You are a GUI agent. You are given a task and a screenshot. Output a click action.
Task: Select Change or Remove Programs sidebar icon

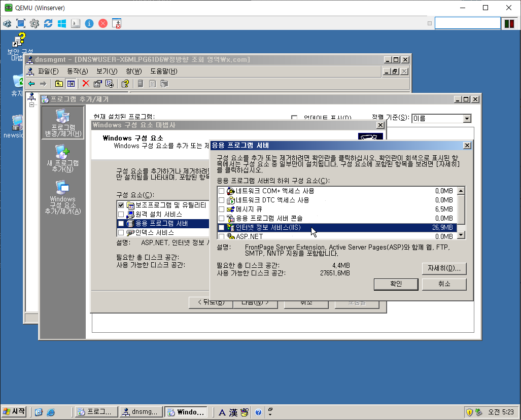click(63, 123)
